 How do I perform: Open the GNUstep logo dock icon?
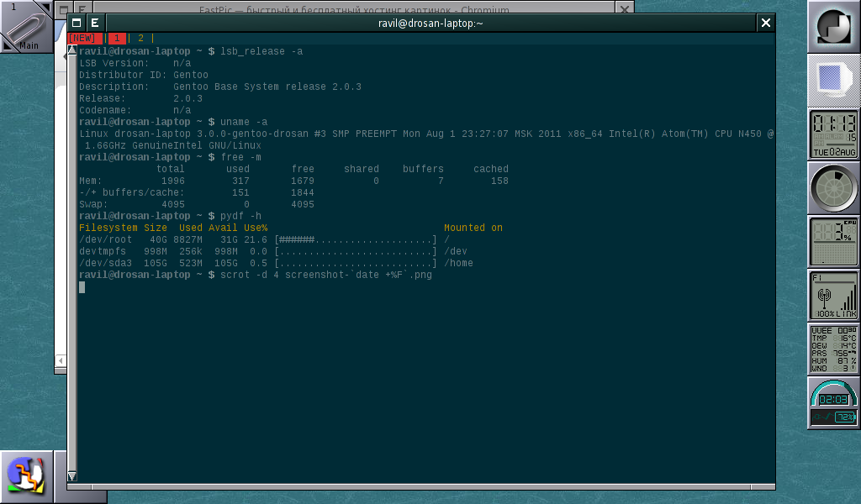(833, 26)
